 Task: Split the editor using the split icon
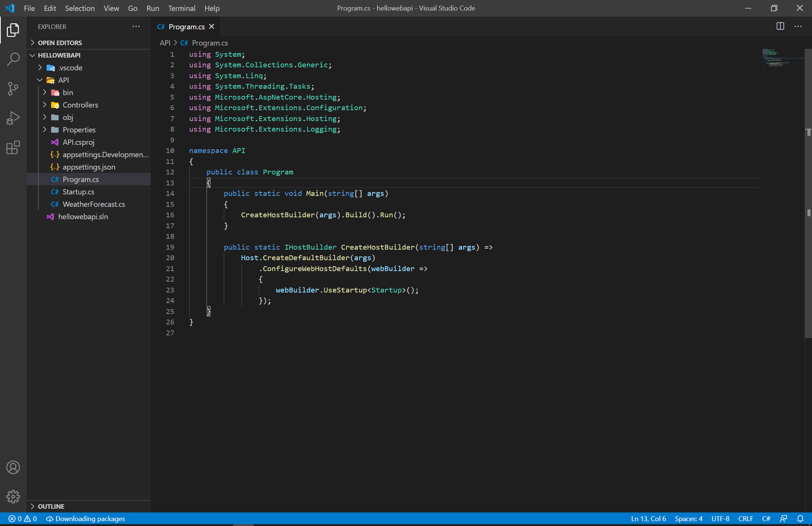click(x=781, y=26)
